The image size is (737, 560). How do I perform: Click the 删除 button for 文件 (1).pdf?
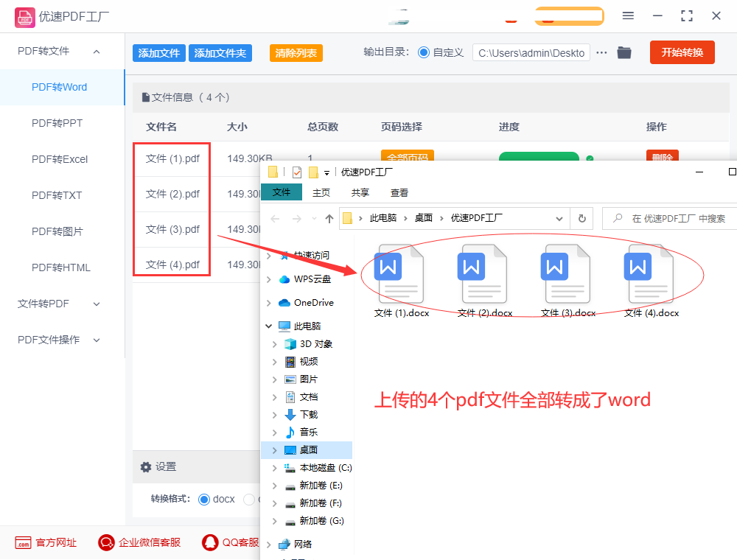(x=663, y=156)
